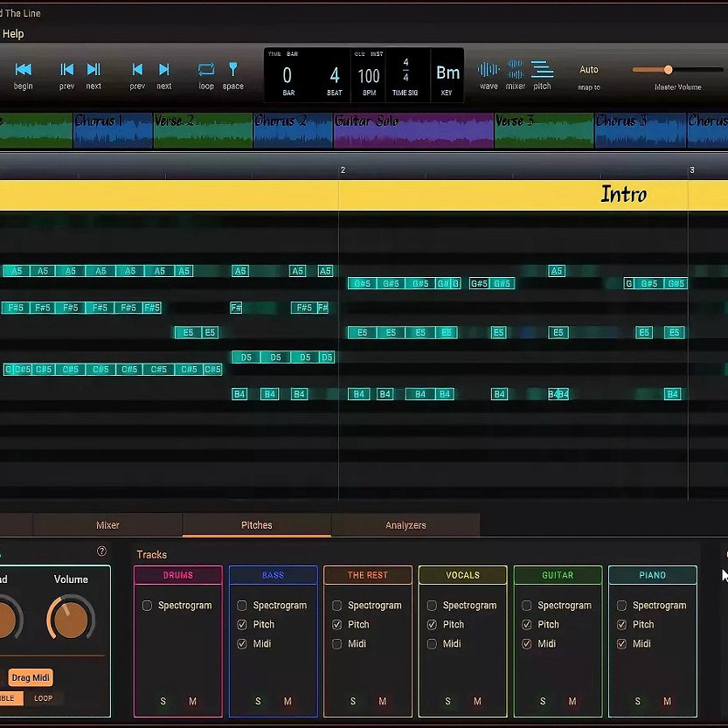Select the Verse 2 section
Screen dimensions: 728x728
(203, 130)
